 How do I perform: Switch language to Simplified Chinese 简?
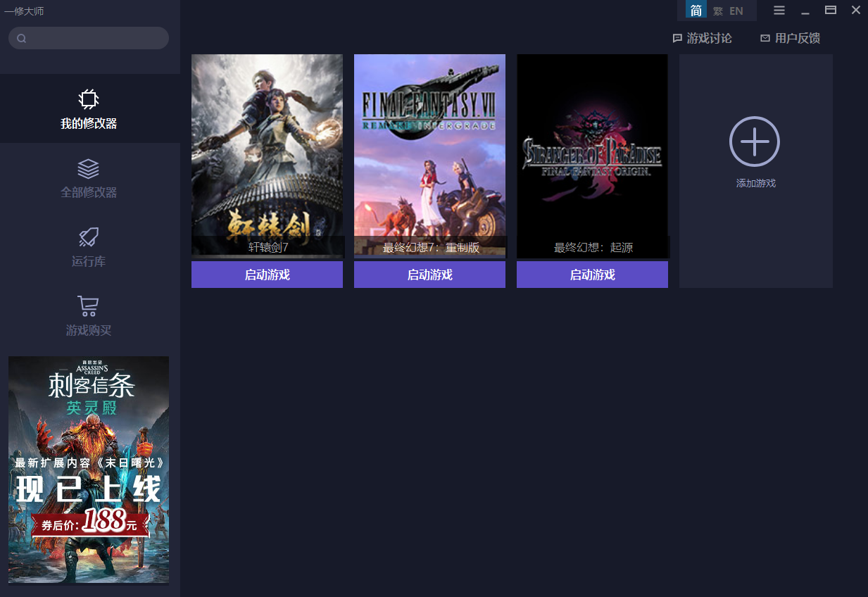coord(696,11)
